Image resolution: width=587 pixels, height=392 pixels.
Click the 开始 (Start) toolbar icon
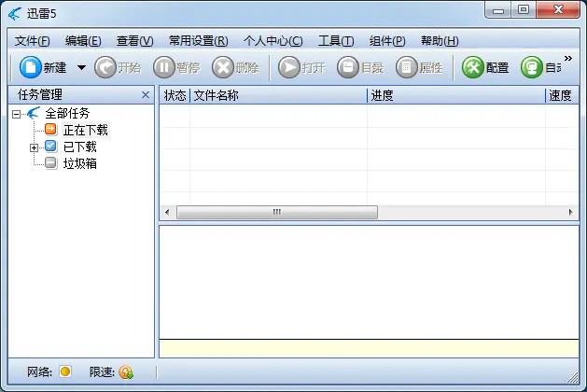(105, 67)
